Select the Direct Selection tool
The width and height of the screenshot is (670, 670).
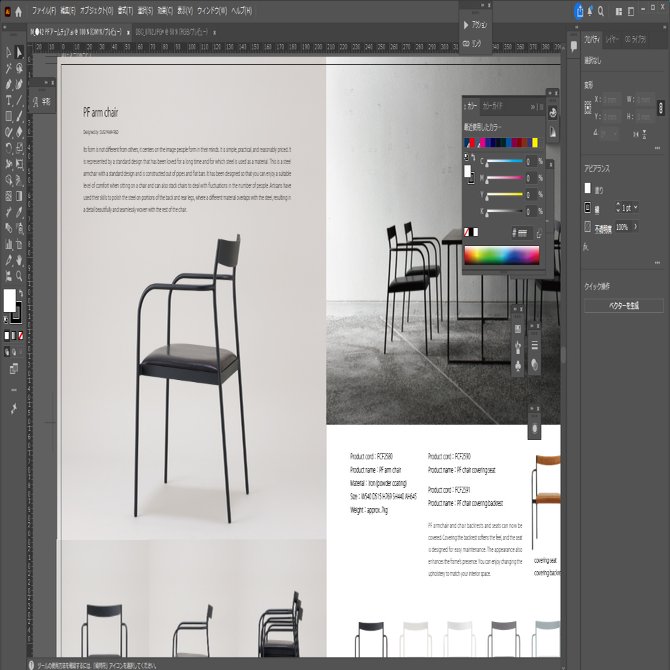[19, 52]
